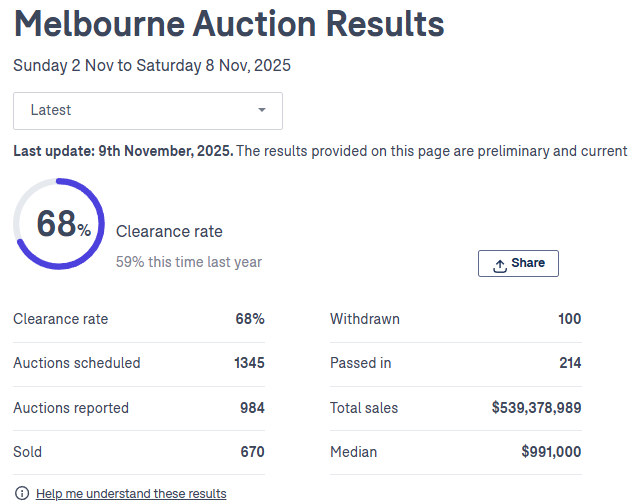Select the Withdrawn row value 100
Viewport: 629px width, 503px height.
pos(569,319)
